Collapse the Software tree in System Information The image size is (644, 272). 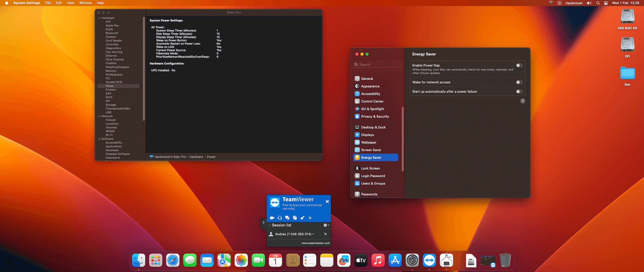point(100,139)
